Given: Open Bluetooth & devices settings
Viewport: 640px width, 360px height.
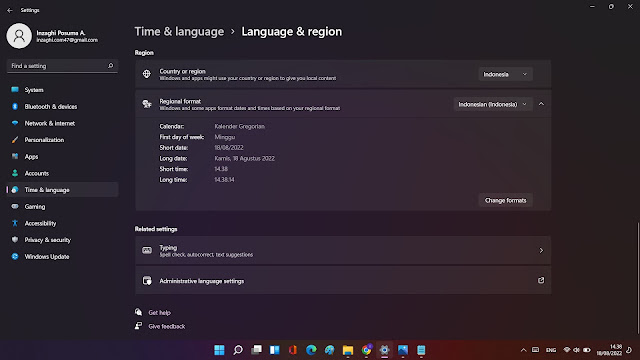Looking at the screenshot, I should coord(62,107).
